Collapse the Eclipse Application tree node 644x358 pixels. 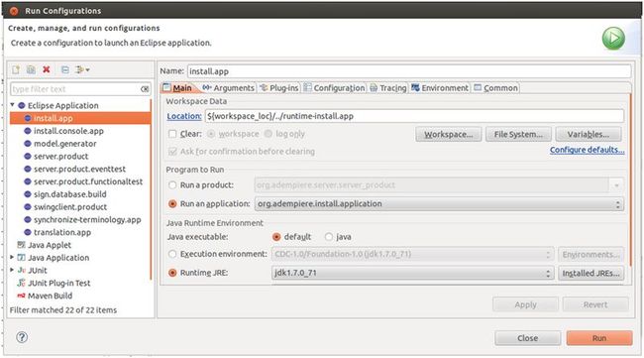(x=12, y=105)
